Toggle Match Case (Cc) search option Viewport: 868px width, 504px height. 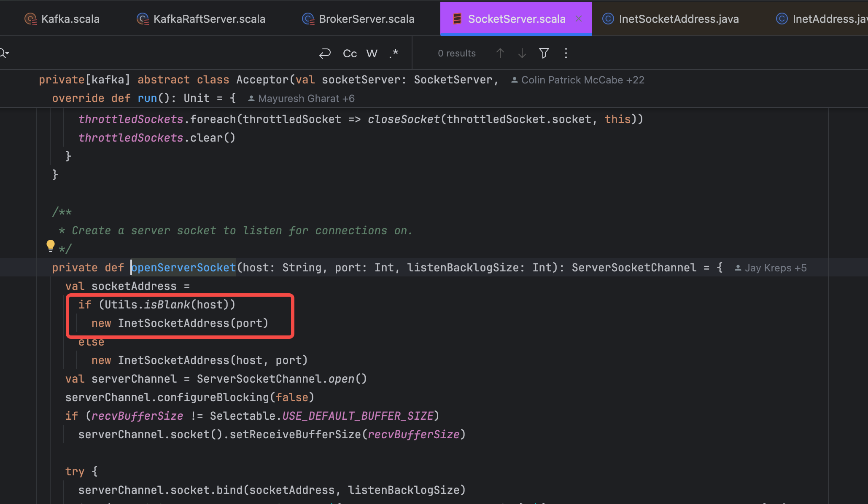350,54
